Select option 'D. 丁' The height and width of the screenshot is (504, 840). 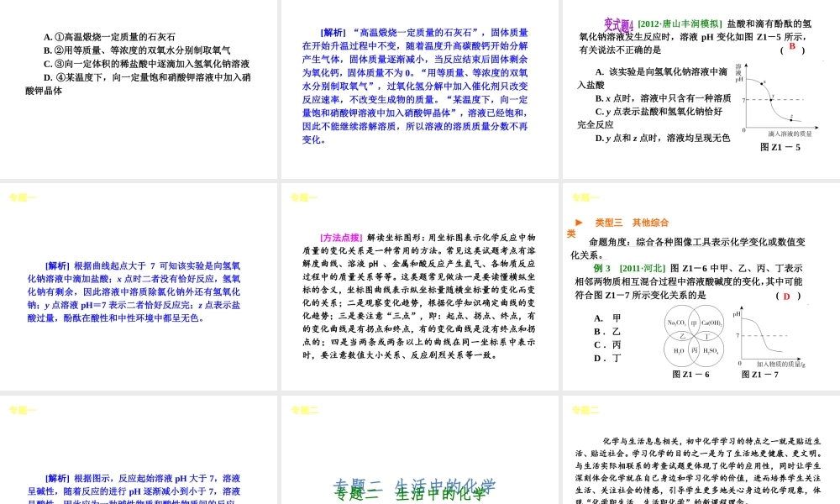click(x=607, y=359)
